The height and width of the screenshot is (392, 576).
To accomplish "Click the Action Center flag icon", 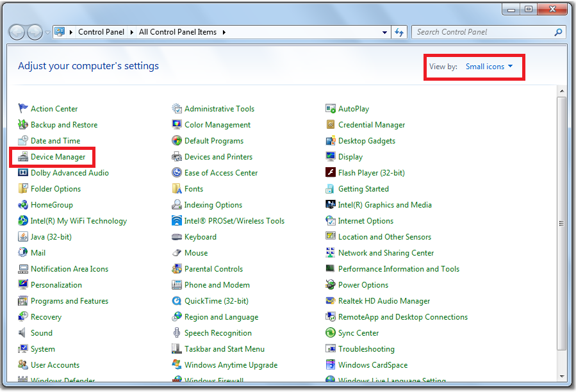I will click(x=23, y=108).
